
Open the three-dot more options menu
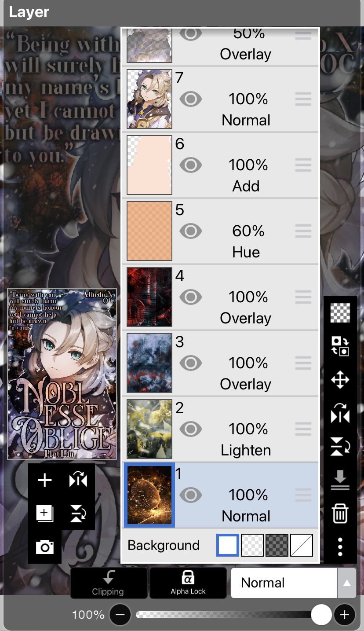coord(340,547)
